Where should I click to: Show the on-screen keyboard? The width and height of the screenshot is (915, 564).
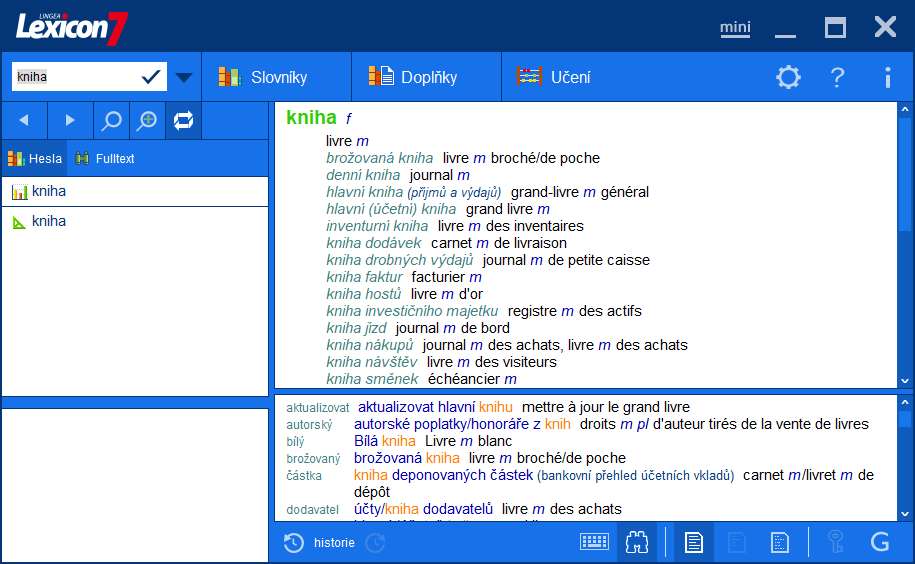594,542
